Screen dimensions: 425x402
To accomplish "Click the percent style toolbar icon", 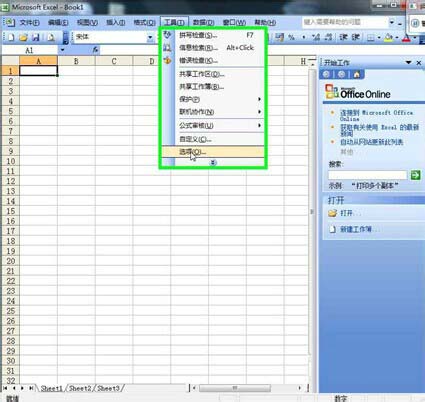I will coord(291,37).
